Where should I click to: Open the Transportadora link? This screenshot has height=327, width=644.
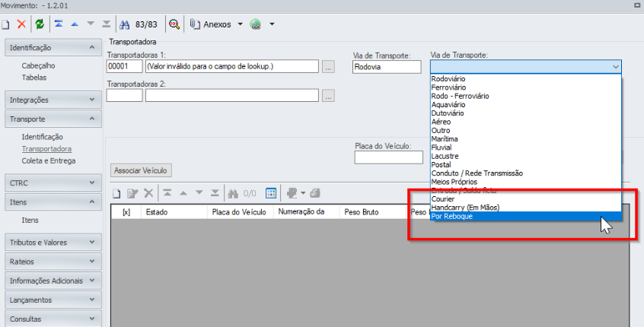pos(46,149)
